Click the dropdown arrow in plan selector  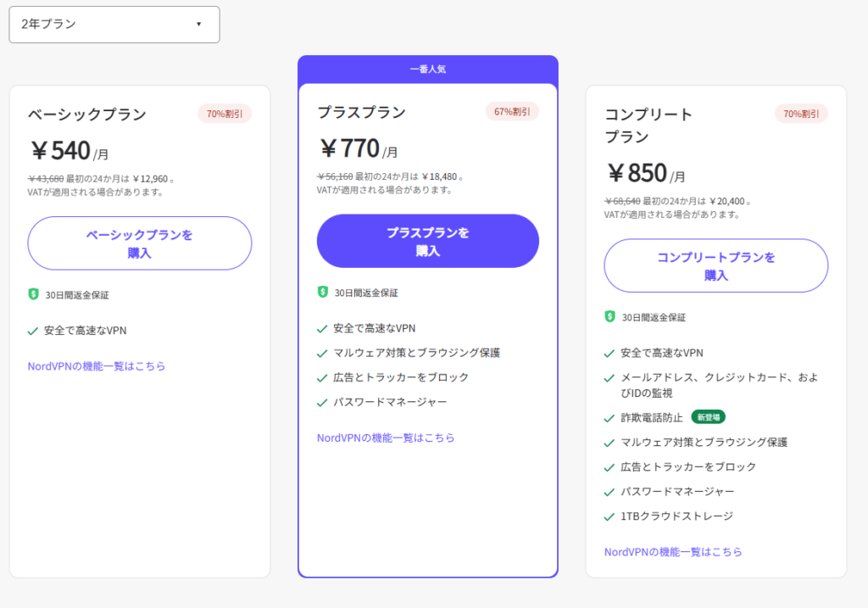coord(199,25)
